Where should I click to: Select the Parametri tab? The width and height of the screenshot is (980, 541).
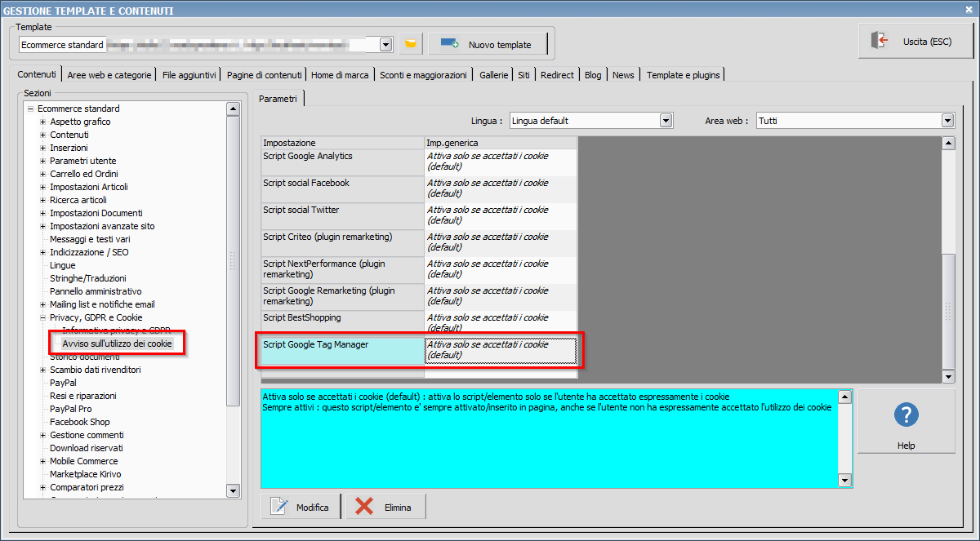pos(278,98)
